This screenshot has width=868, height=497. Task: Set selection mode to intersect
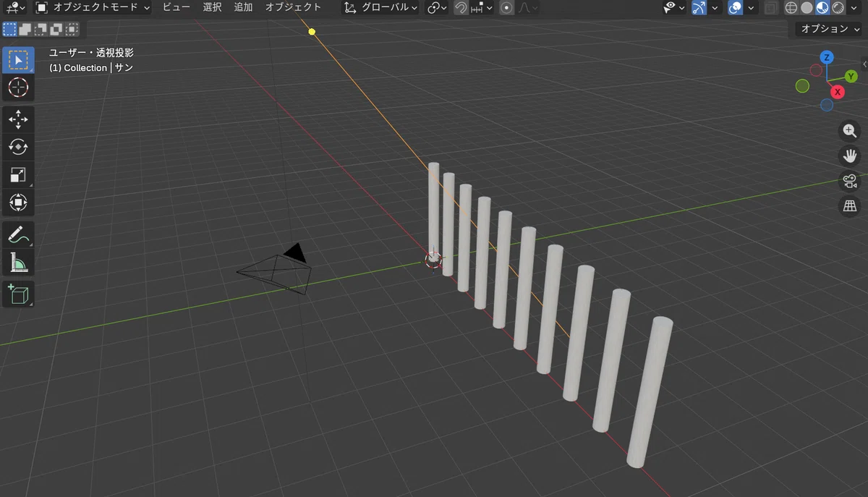(72, 29)
